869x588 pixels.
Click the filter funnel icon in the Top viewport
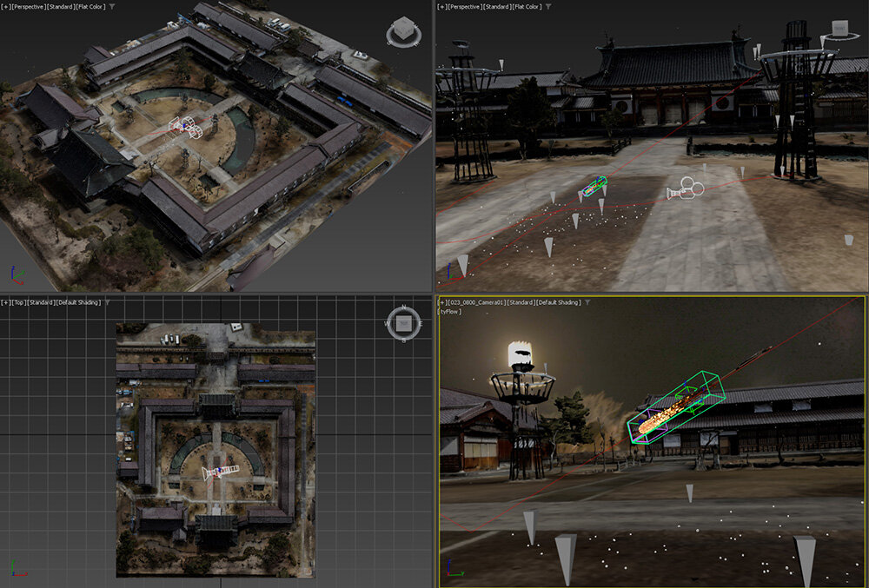(106, 302)
